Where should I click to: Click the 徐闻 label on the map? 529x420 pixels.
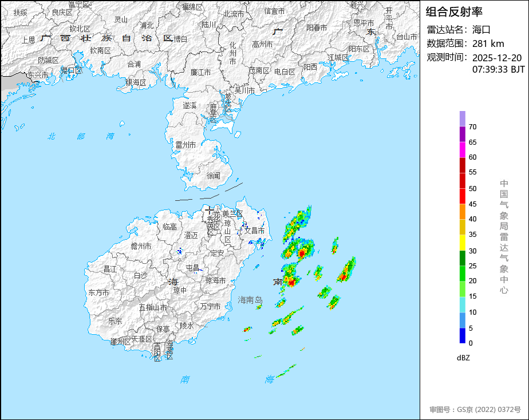coord(213,176)
